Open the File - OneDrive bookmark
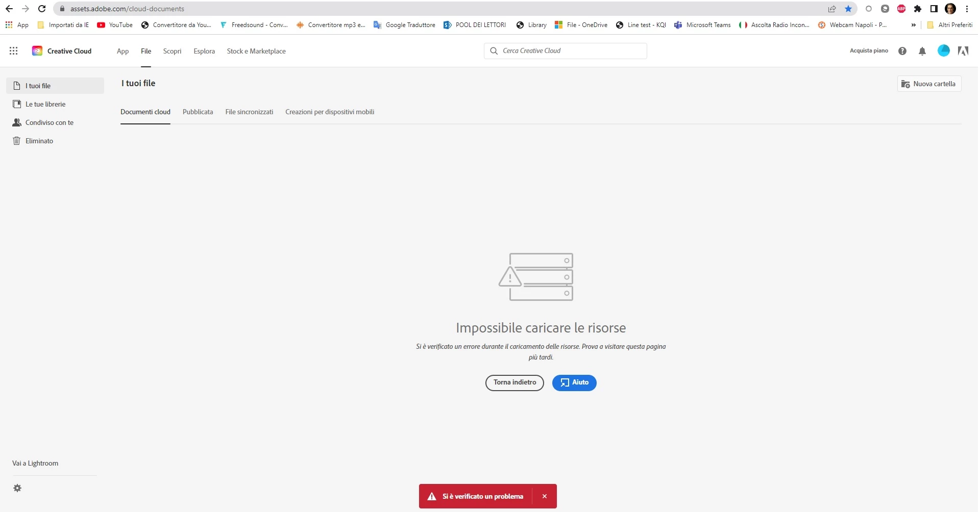The height and width of the screenshot is (512, 980). click(581, 25)
